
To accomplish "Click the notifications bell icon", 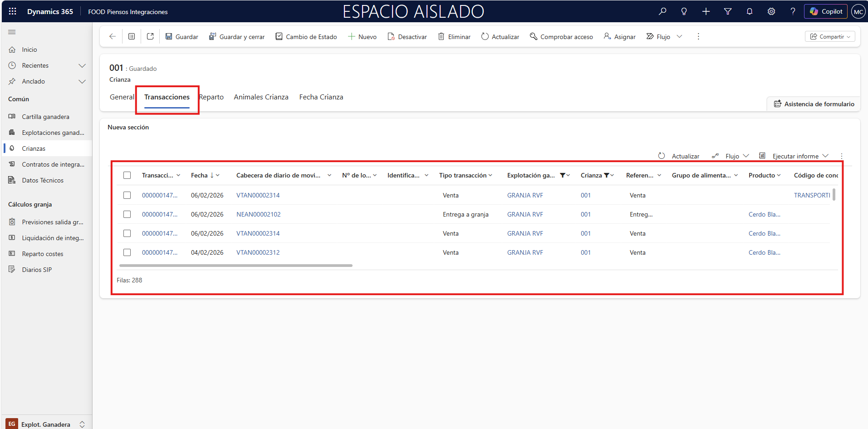I will pos(749,11).
